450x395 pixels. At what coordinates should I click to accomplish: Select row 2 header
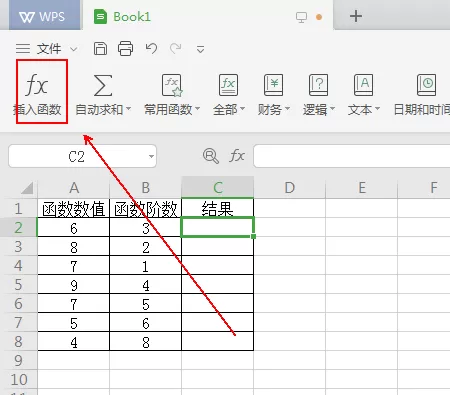pos(19,227)
